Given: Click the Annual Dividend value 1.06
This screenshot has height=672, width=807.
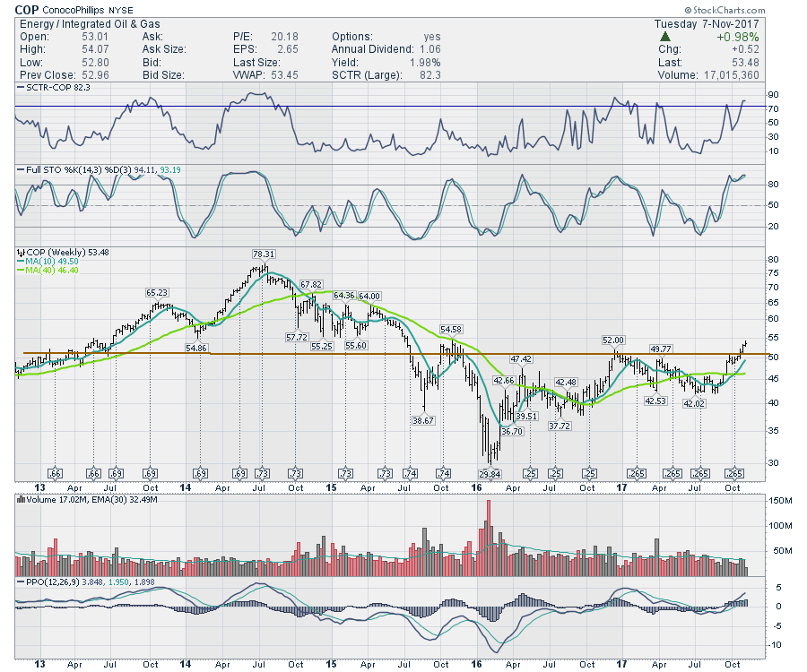Looking at the screenshot, I should (x=430, y=49).
